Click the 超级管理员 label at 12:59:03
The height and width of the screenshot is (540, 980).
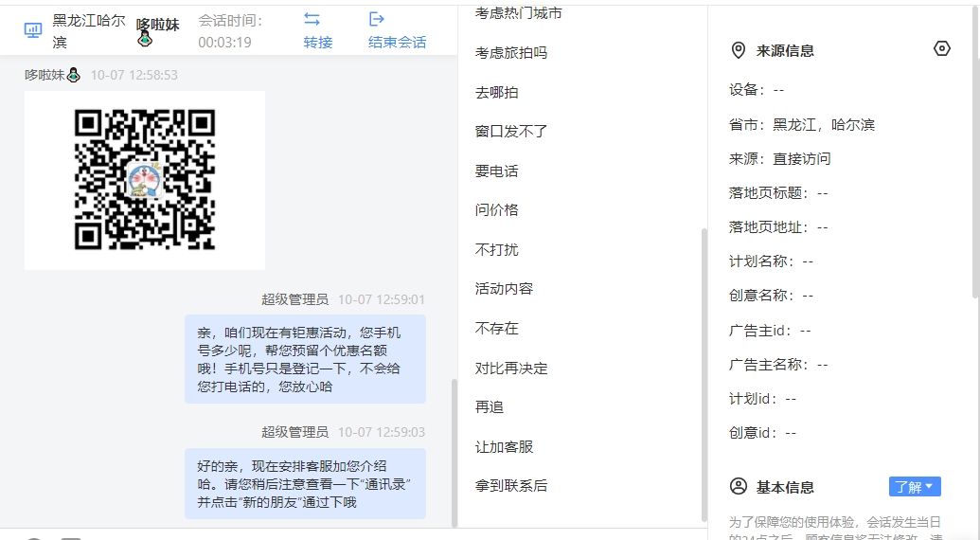tap(295, 432)
